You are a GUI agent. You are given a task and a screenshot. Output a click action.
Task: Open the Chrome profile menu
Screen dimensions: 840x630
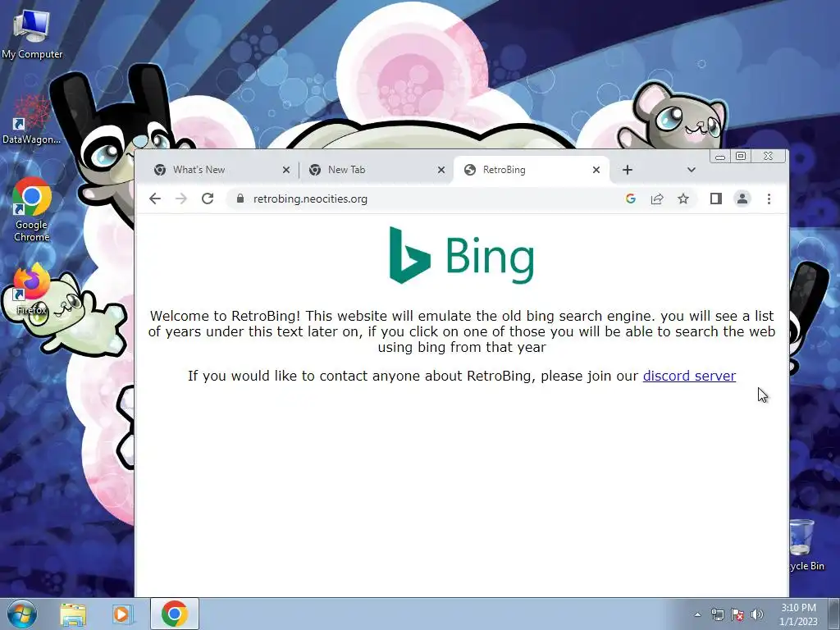(742, 199)
